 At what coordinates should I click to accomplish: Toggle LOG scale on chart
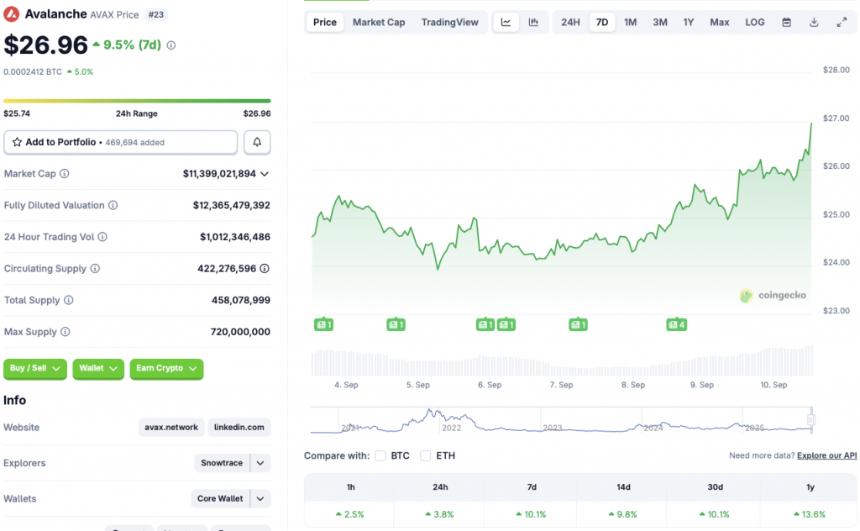coord(755,22)
